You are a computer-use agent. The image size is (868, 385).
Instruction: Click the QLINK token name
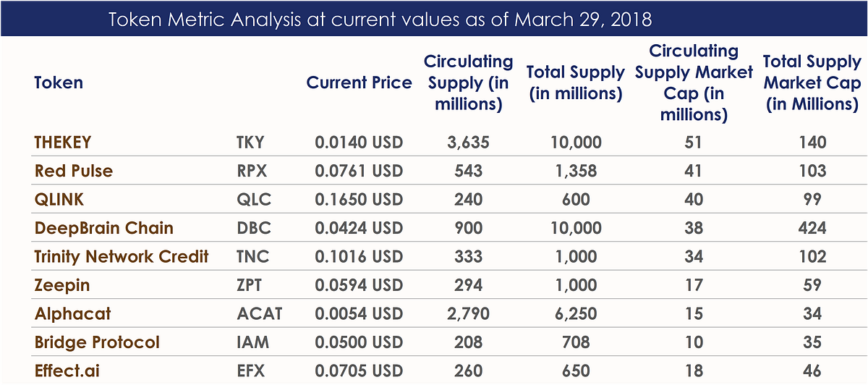coord(58,200)
